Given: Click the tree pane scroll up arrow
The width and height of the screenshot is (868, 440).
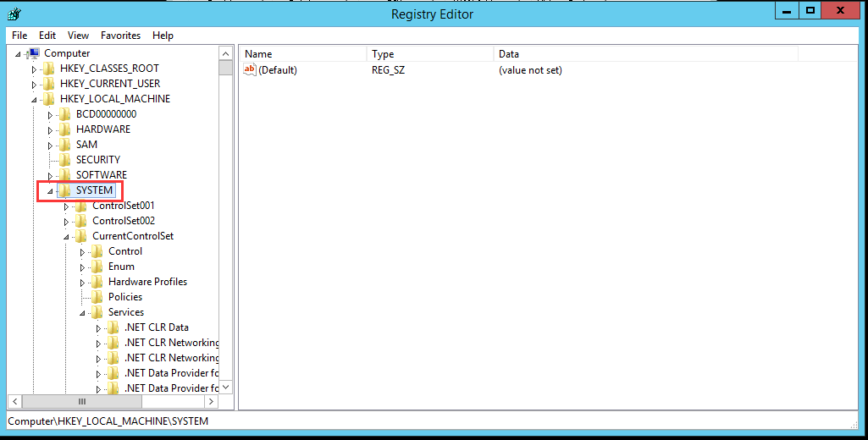Looking at the screenshot, I should click(x=226, y=53).
